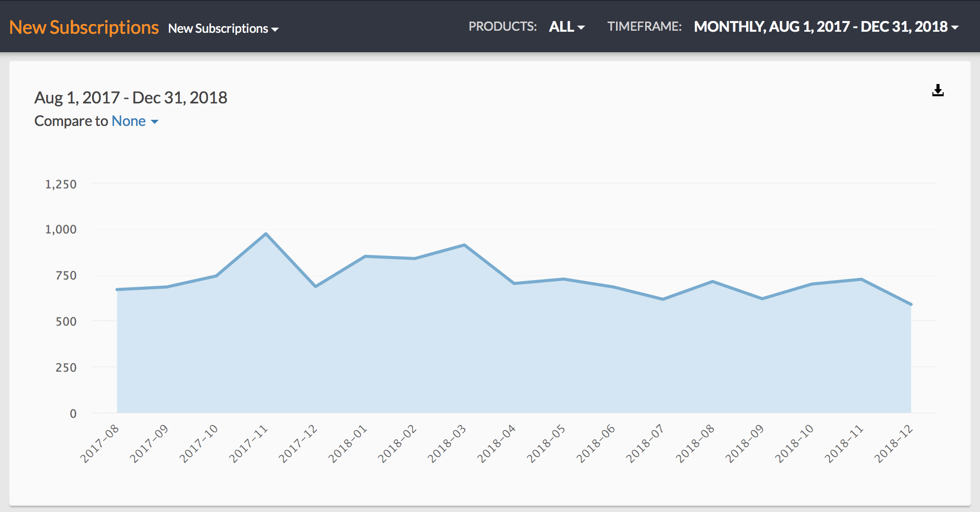980x512 pixels.
Task: Click the orange New Subscriptions title
Action: [84, 27]
